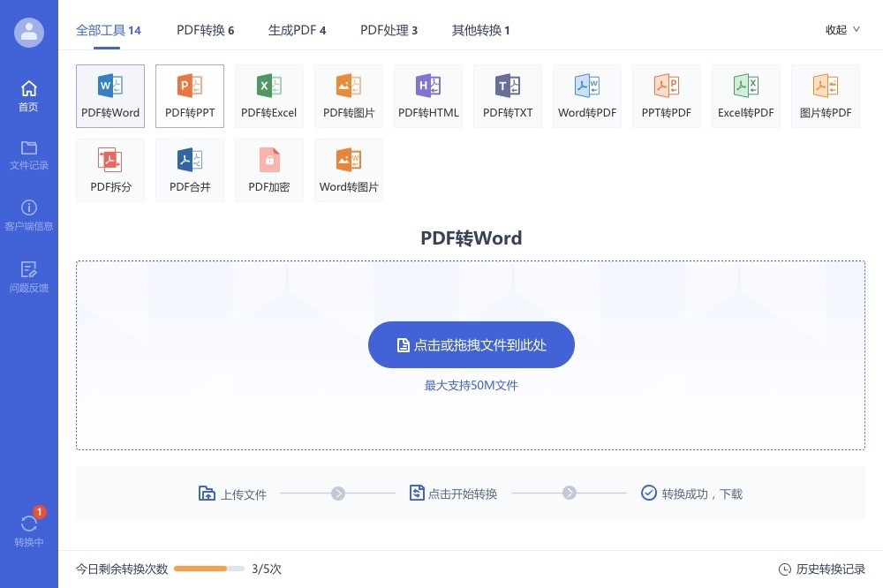This screenshot has height=588, width=883.
Task: Click the remaining conversions progress bar
Action: pos(209,569)
